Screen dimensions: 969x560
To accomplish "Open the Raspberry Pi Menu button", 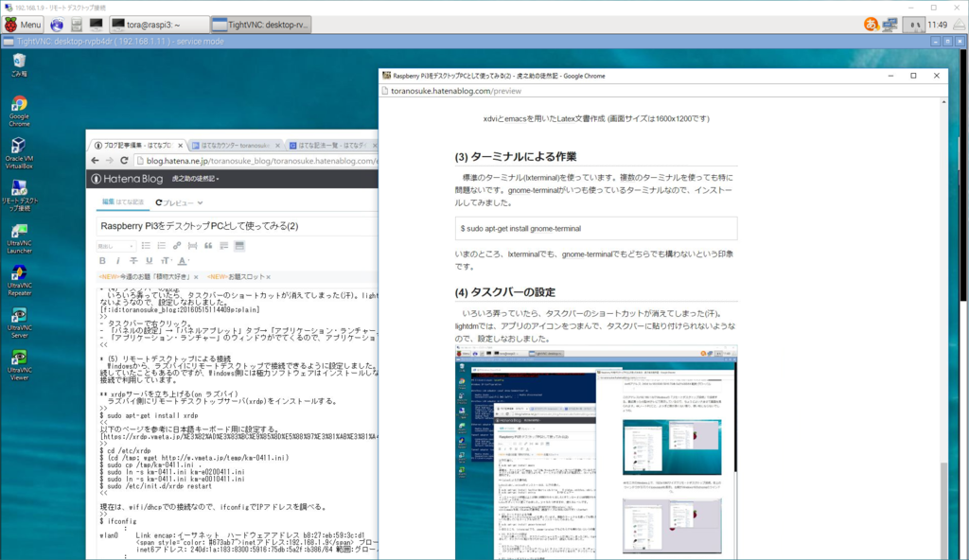I will [x=23, y=25].
